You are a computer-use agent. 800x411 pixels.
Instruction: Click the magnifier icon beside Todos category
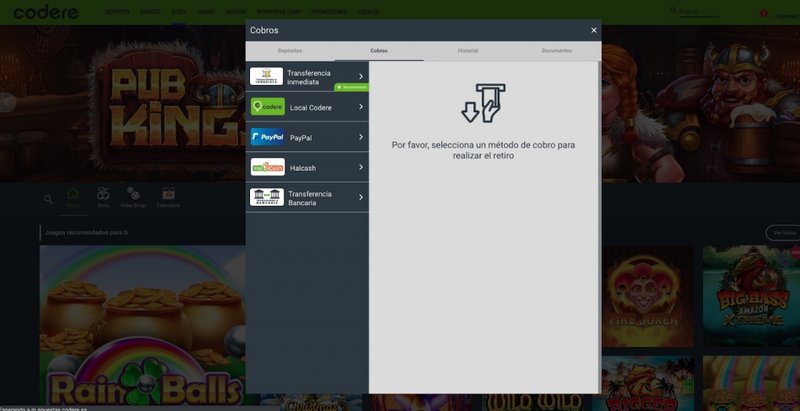coord(48,199)
